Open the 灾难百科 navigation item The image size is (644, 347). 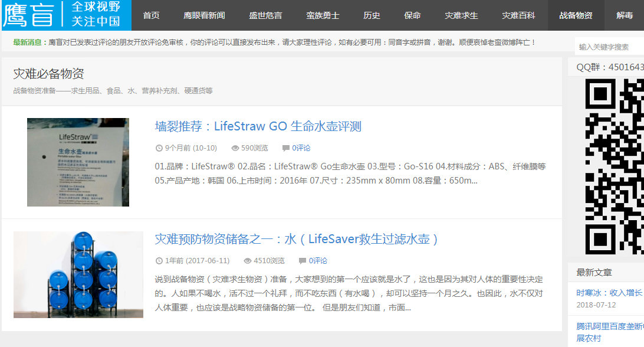(518, 15)
